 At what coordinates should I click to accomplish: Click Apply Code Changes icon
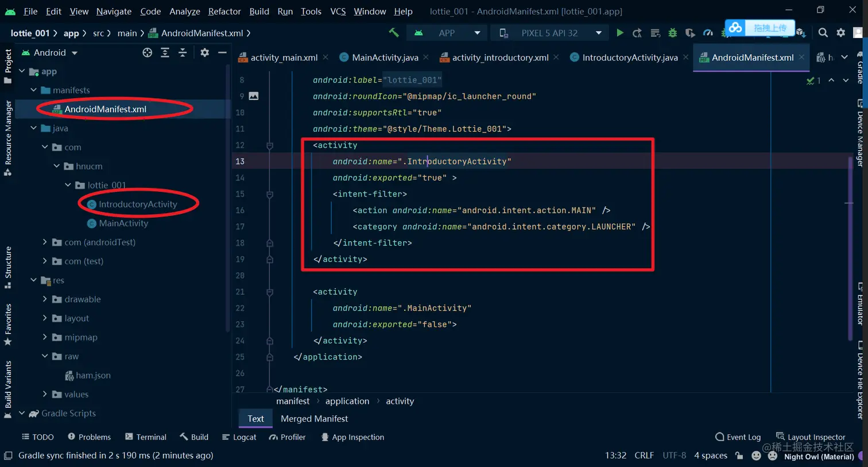coord(655,33)
